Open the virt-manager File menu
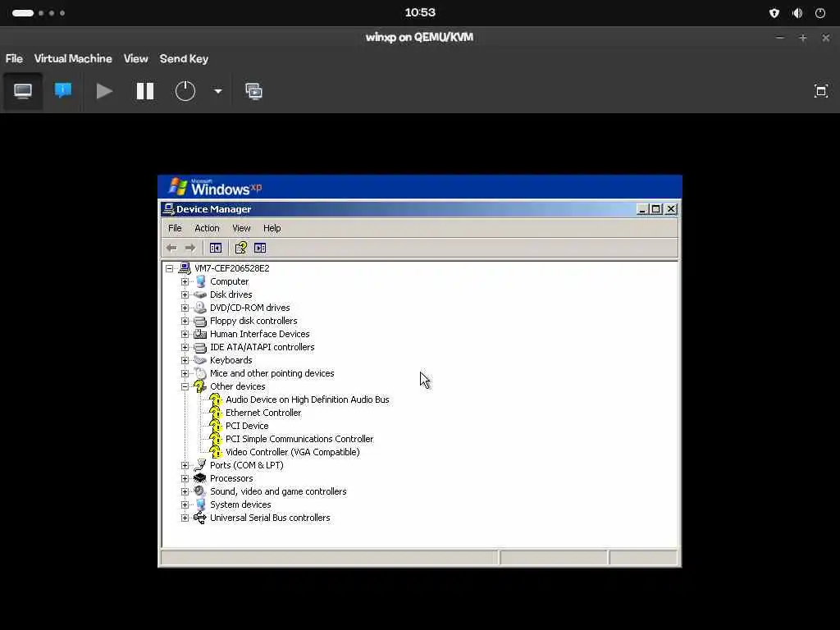Viewport: 840px width, 630px height. [14, 58]
